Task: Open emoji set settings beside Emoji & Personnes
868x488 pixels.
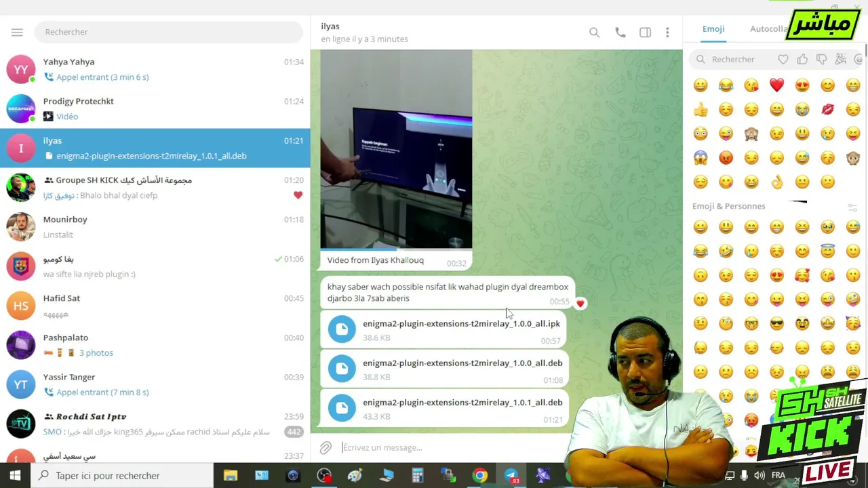Action: tap(853, 207)
